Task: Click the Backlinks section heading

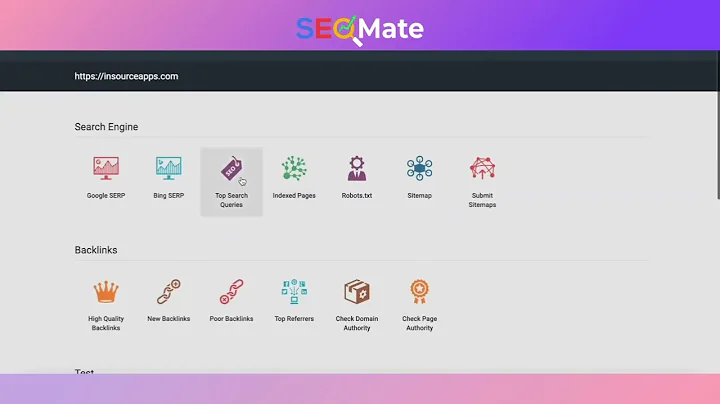Action: pos(96,250)
